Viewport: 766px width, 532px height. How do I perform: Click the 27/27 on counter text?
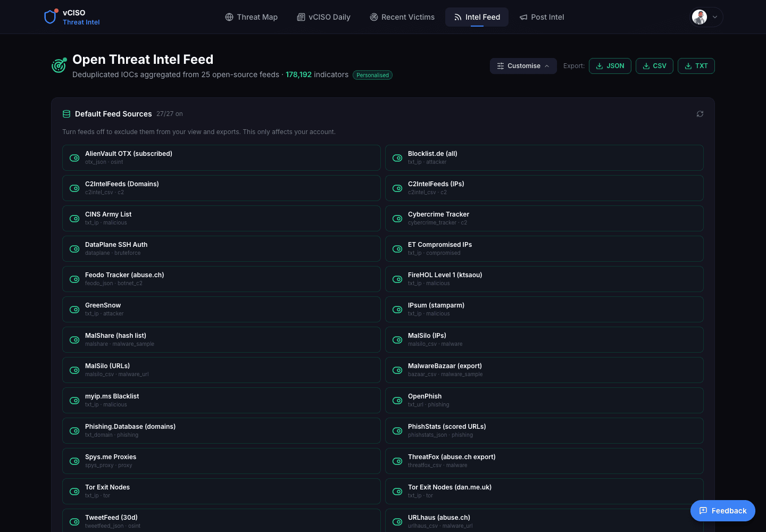[170, 114]
